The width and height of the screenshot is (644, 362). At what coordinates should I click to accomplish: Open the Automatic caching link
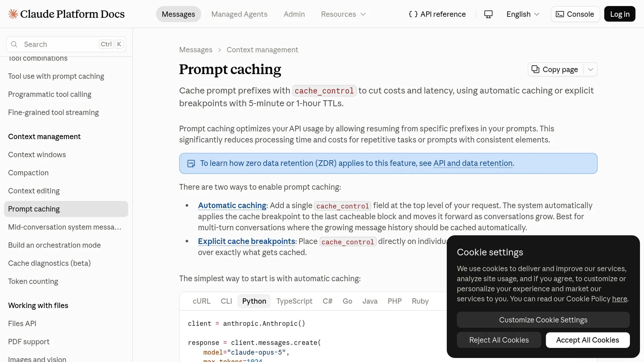tap(232, 205)
